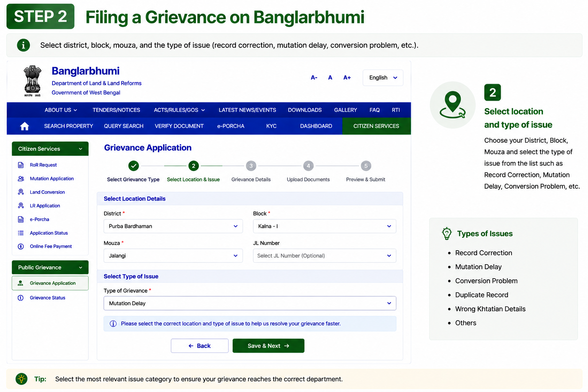Click the Banglarbhumi site title
This screenshot has height=392, width=588.
coord(86,71)
